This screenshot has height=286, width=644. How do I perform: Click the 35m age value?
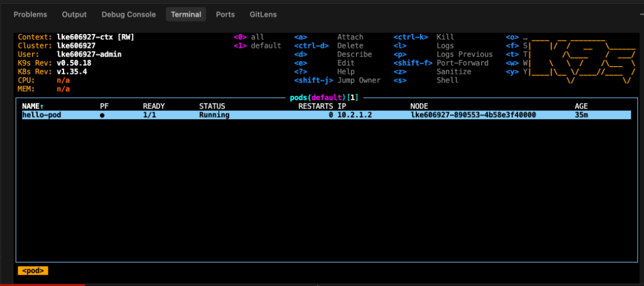(581, 115)
